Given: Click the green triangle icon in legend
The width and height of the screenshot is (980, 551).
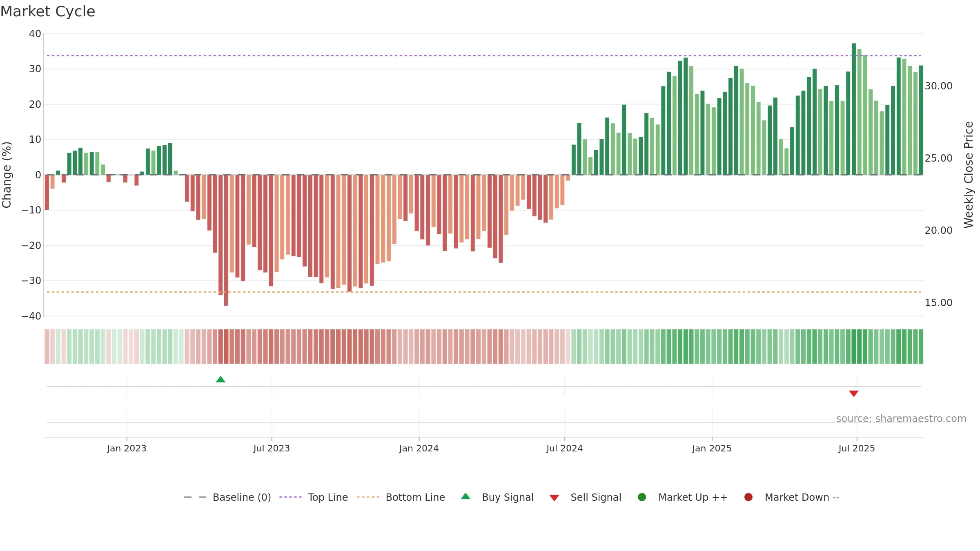Looking at the screenshot, I should pos(465,497).
